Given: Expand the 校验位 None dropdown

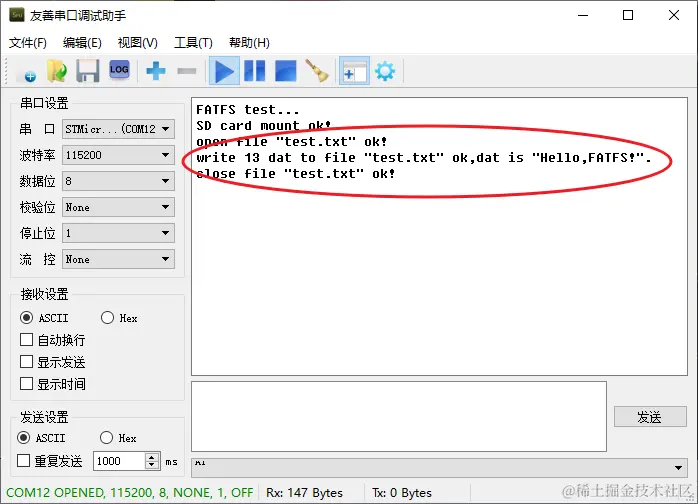Looking at the screenshot, I should (118, 207).
